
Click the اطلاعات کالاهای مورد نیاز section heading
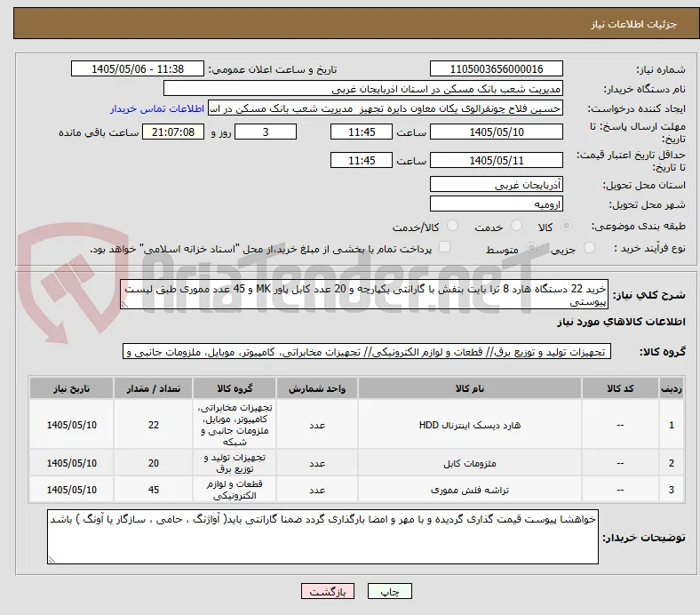tap(621, 322)
